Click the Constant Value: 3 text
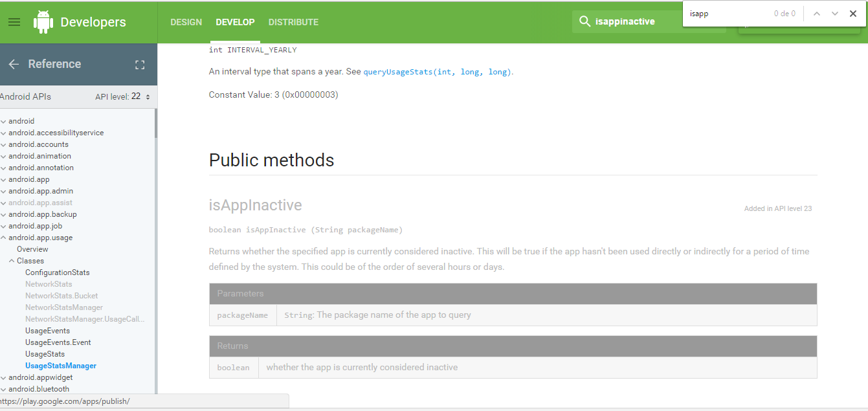 point(273,94)
